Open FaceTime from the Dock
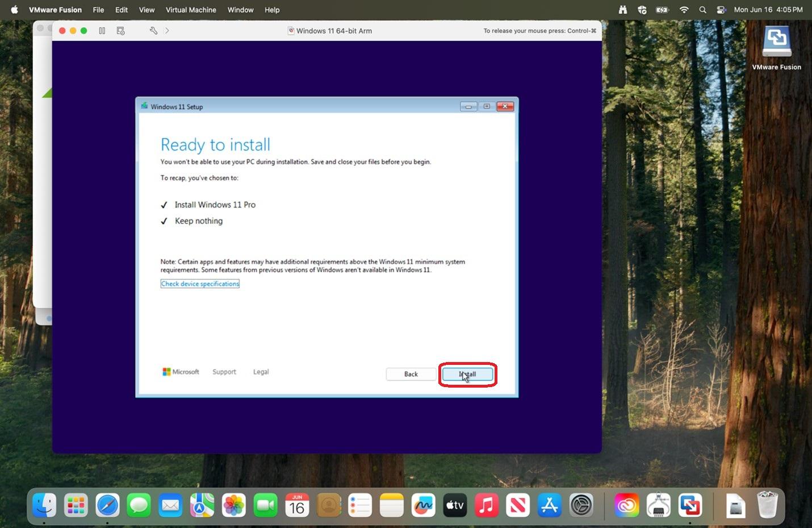 tap(265, 505)
